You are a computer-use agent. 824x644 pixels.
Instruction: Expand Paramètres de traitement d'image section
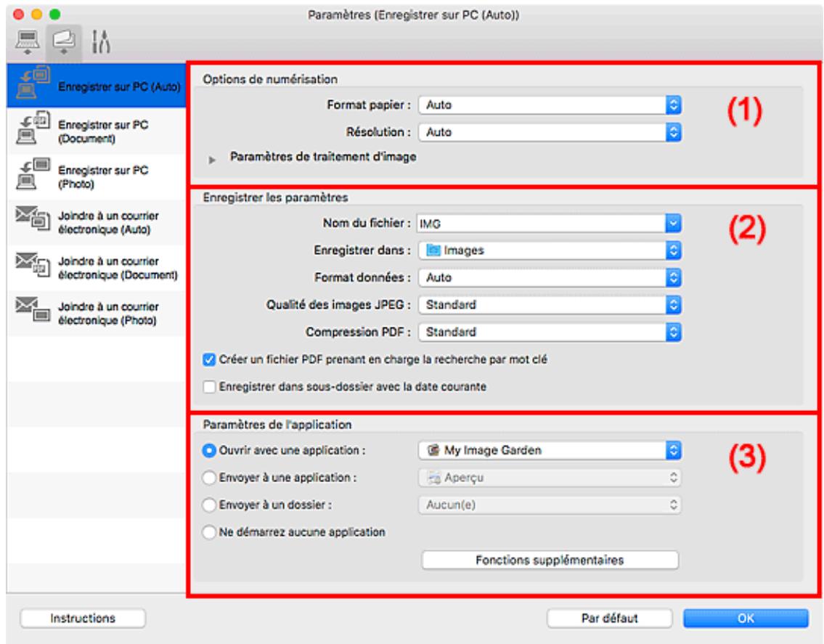click(212, 159)
